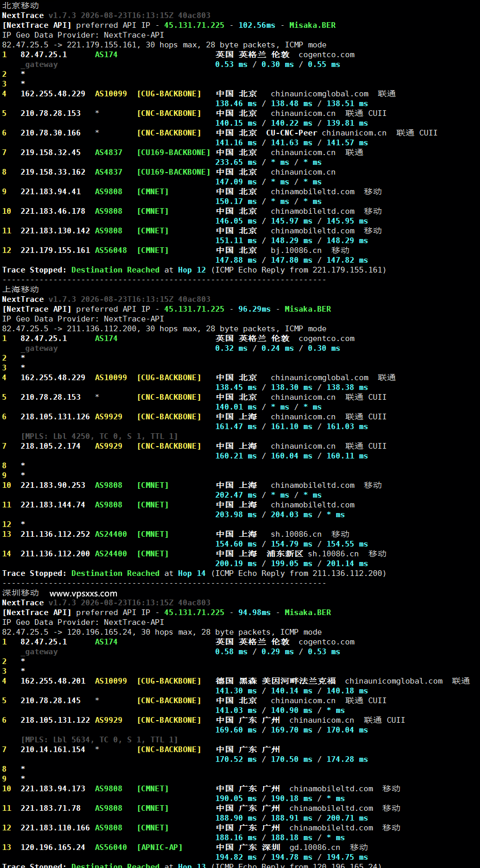
Task: Select the 202.47 ms latency value
Action: 236,495
